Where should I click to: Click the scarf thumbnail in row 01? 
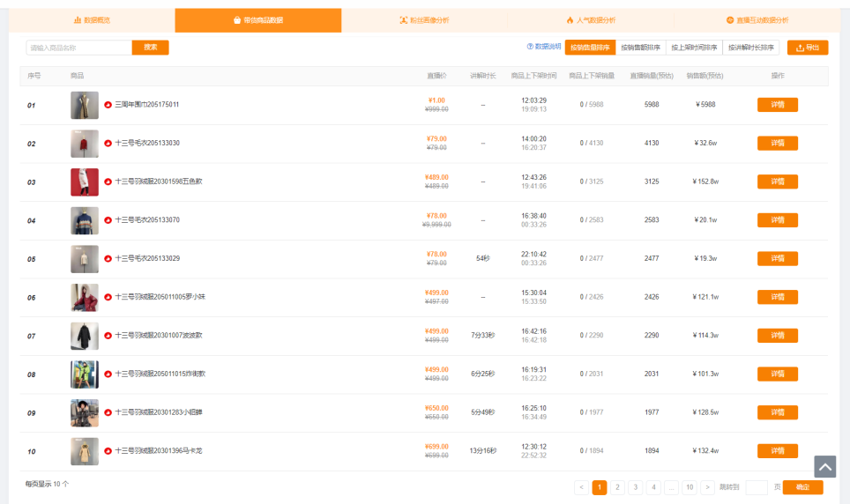85,105
